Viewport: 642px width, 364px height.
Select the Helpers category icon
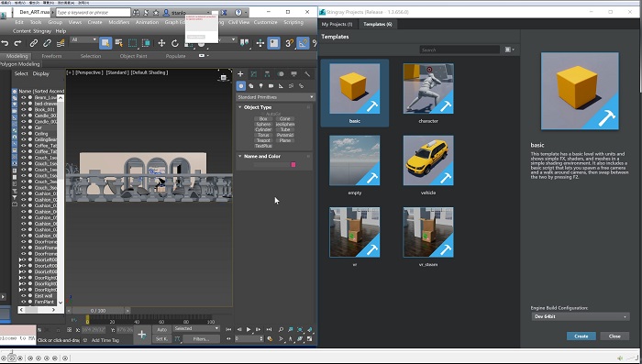[x=281, y=86]
